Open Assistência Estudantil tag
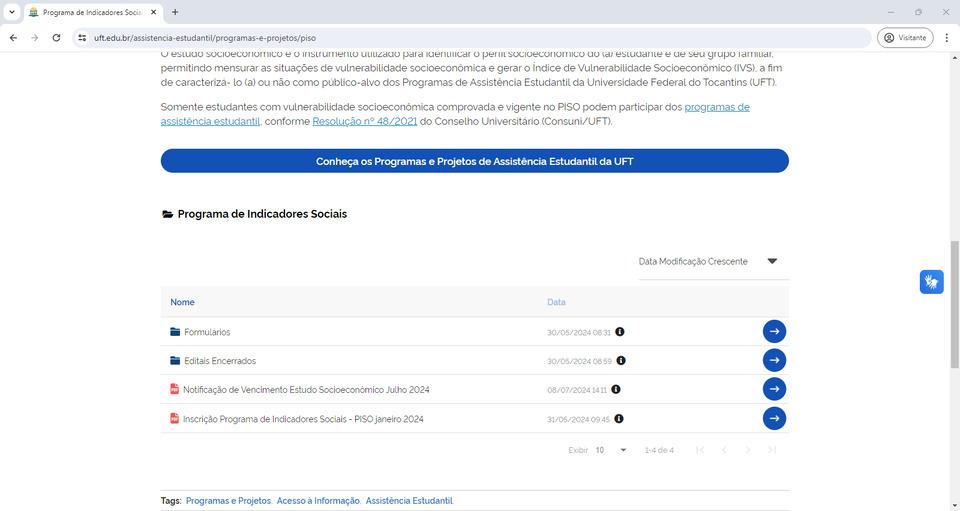Screen dimensions: 960x511 [x=409, y=501]
